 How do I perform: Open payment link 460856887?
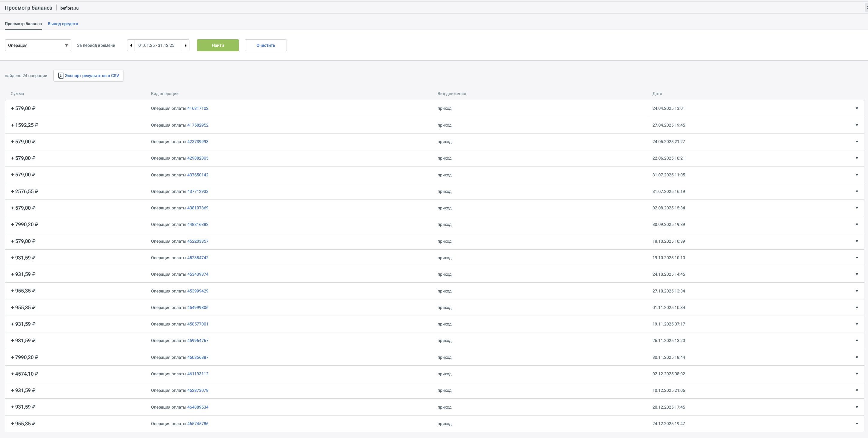[x=198, y=357]
